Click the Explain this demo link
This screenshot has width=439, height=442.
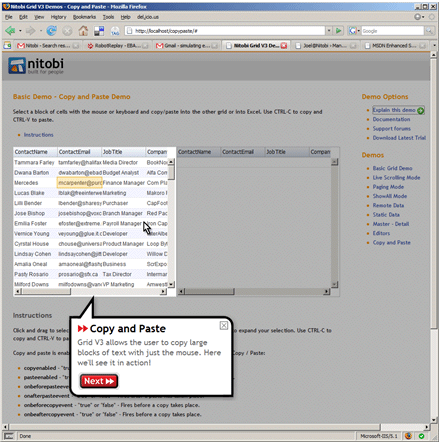(x=394, y=110)
